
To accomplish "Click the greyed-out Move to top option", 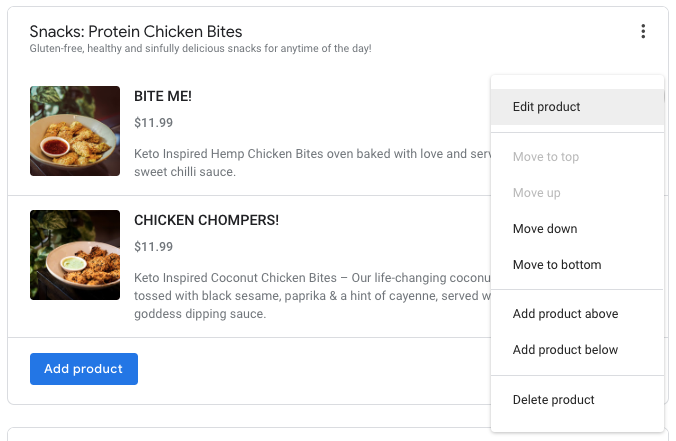I will coord(545,157).
